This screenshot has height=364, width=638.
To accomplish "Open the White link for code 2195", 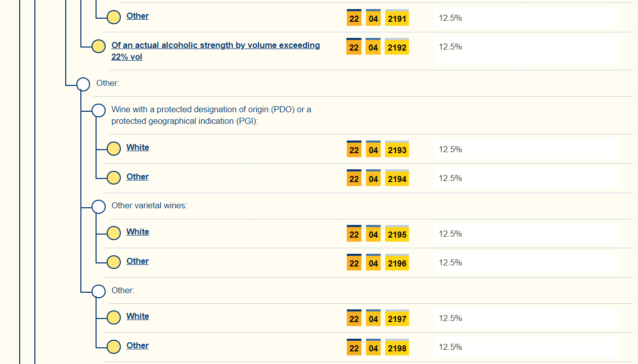I will [x=138, y=232].
